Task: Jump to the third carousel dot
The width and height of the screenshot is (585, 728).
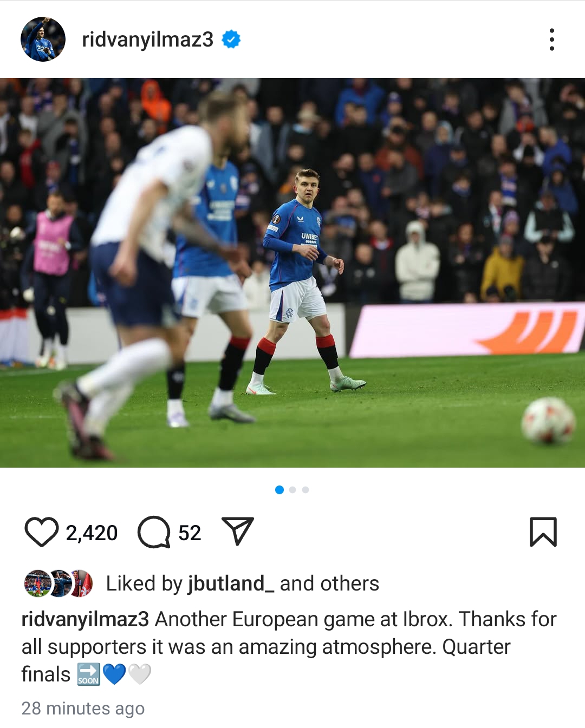Action: pyautogui.click(x=305, y=490)
